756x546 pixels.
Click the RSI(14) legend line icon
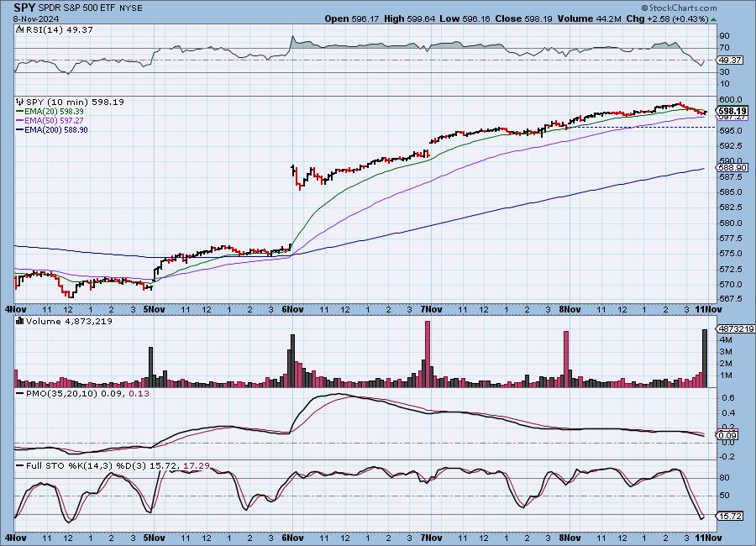click(19, 29)
